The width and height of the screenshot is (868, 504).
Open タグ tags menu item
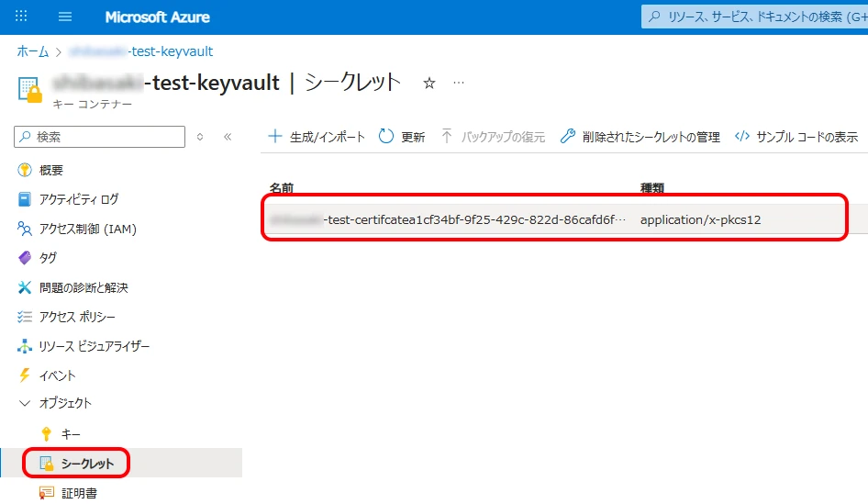pyautogui.click(x=48, y=258)
